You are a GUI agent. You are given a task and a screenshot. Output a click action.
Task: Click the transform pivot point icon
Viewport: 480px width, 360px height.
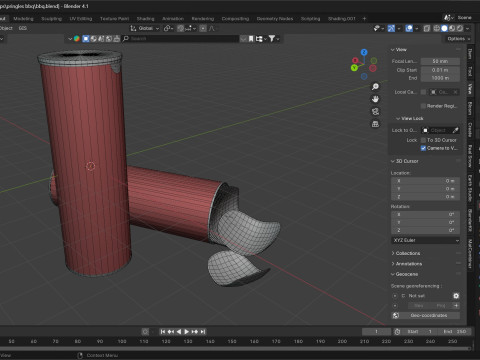168,28
